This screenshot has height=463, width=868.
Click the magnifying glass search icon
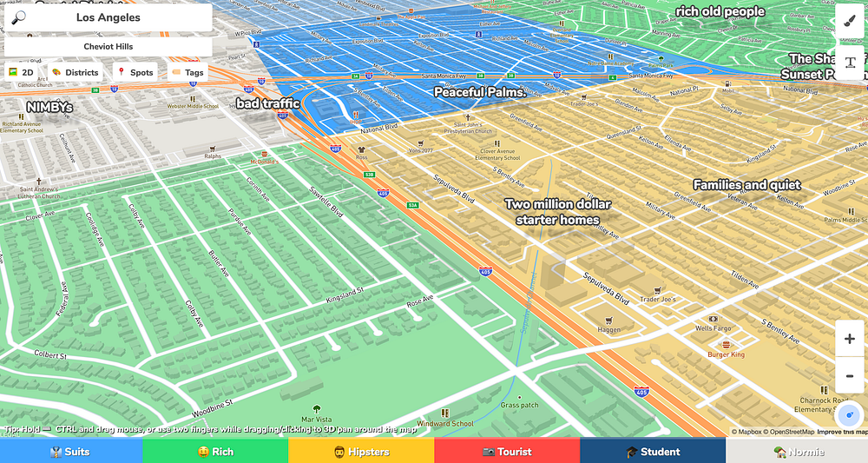coord(18,17)
